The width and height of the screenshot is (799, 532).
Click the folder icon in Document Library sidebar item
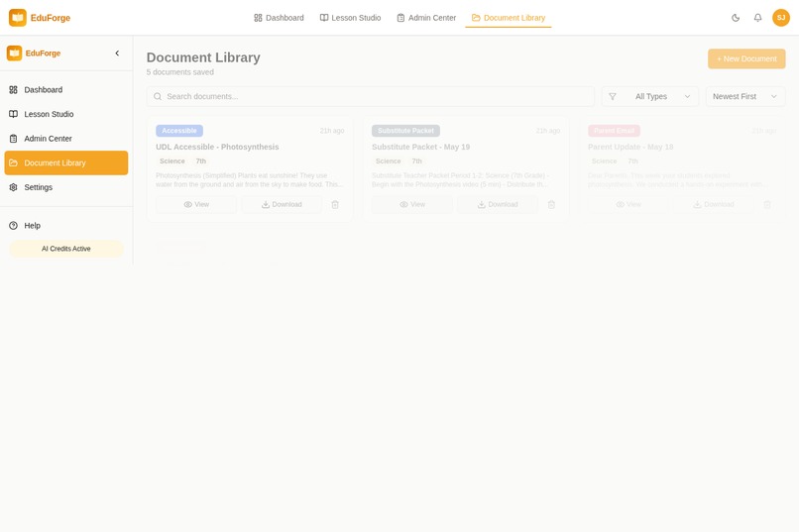pos(13,162)
